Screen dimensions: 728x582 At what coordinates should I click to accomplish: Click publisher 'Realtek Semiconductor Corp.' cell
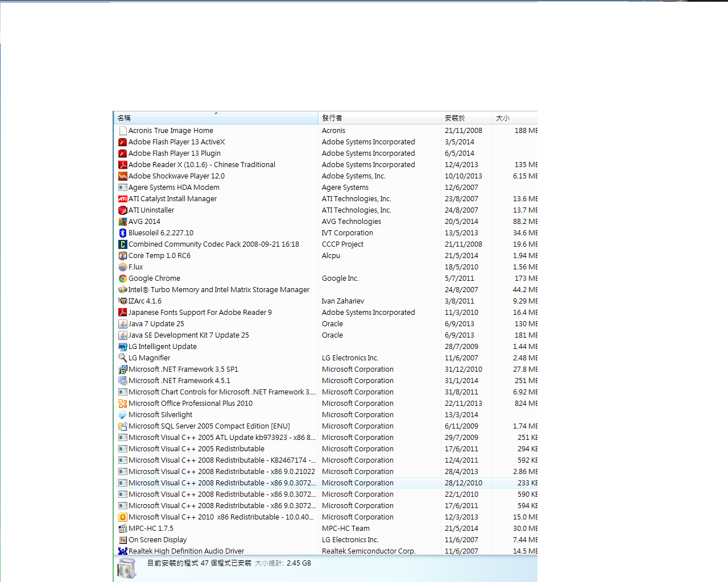point(369,551)
